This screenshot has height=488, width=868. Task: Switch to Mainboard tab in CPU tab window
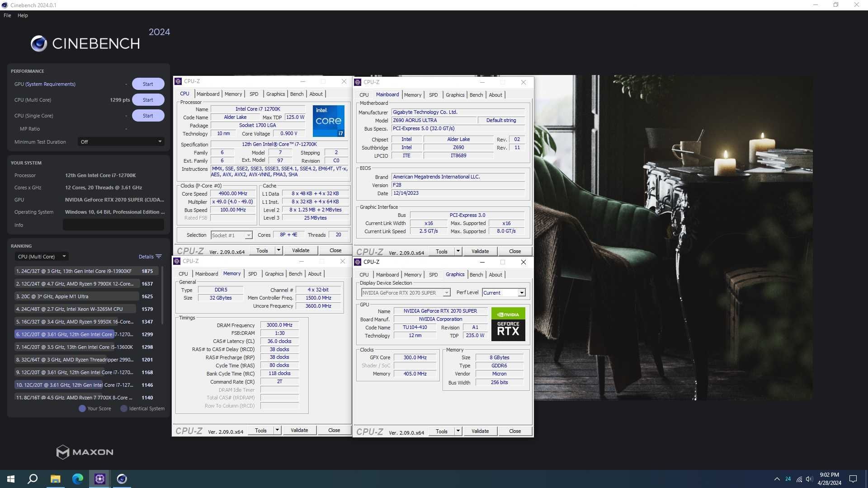(x=208, y=94)
